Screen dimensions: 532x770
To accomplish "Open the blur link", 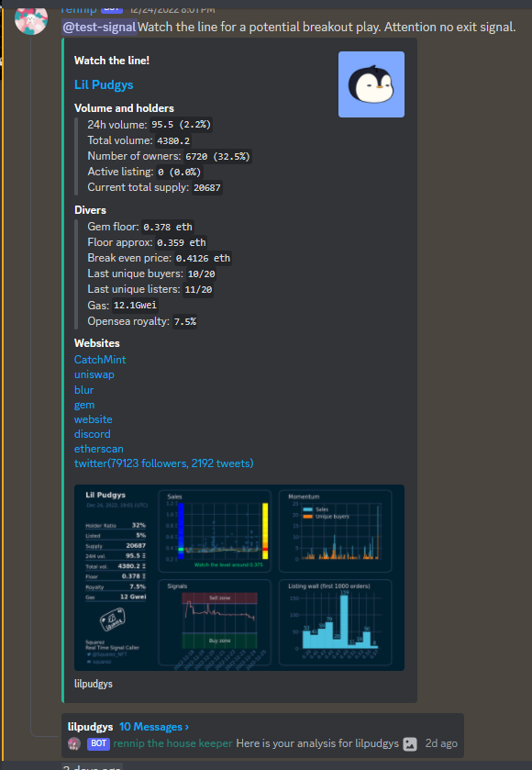I will pos(83,389).
